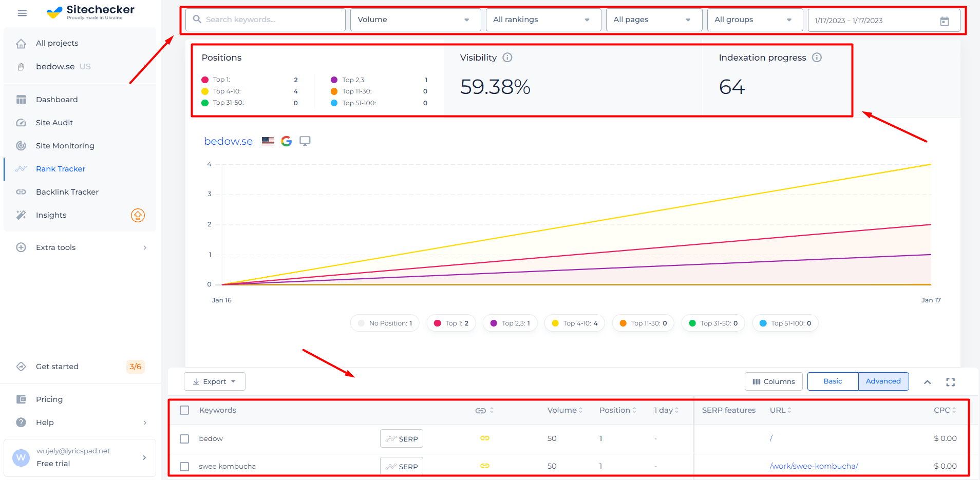This screenshot has height=480, width=980.
Task: Click the orange upgrade badge beside Insights
Action: tap(138, 215)
